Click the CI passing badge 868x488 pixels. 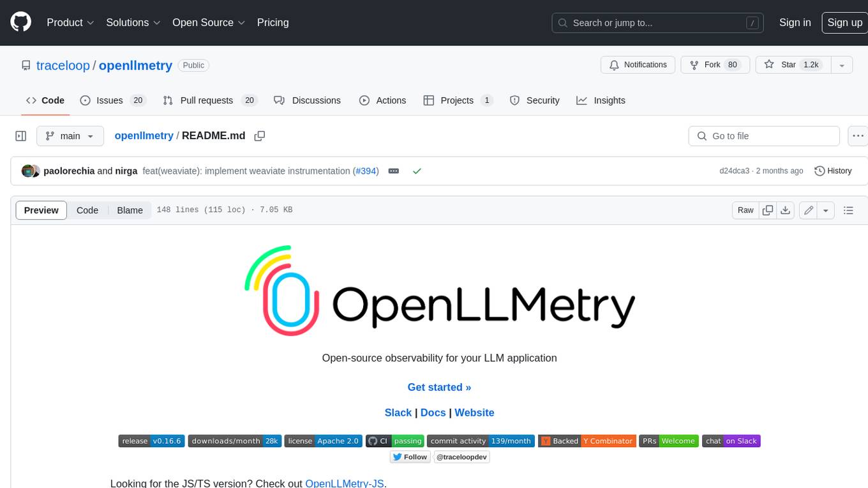coord(394,441)
